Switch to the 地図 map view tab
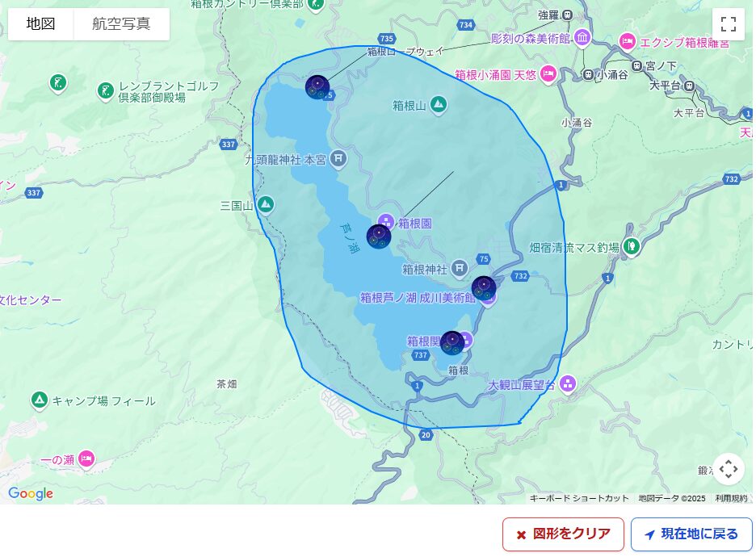Image resolution: width=756 pixels, height=557 pixels. [x=41, y=23]
